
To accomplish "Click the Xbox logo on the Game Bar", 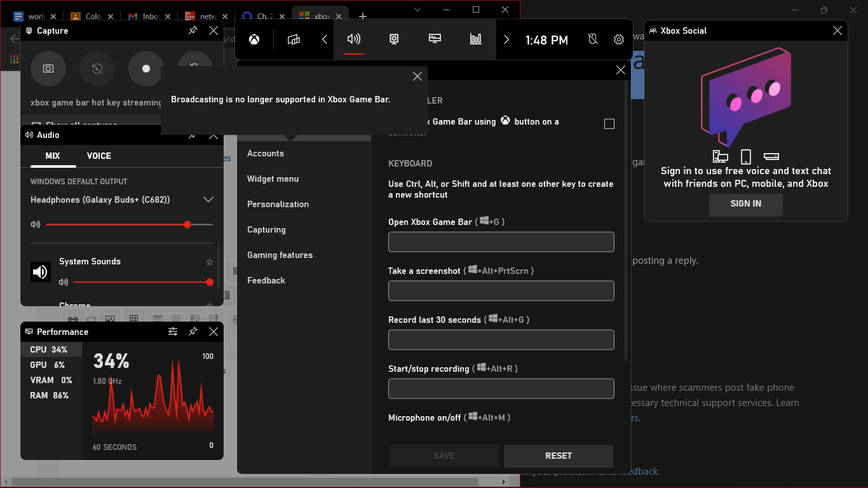I will coord(254,39).
